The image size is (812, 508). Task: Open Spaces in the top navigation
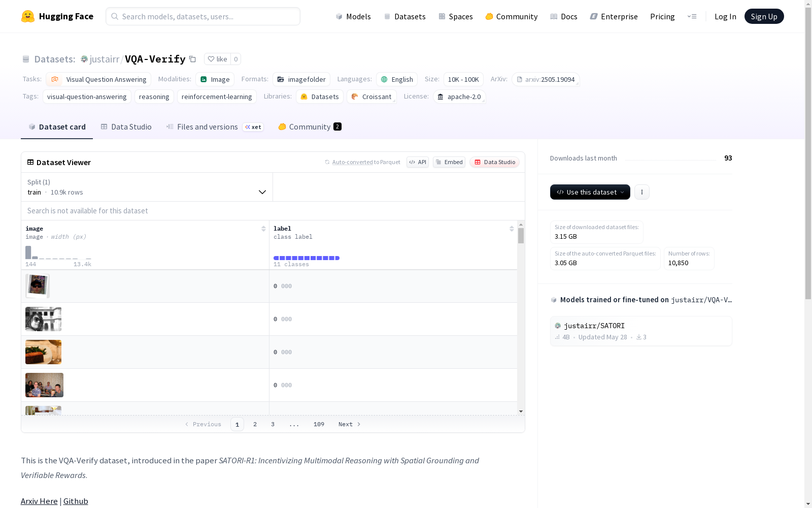(456, 16)
